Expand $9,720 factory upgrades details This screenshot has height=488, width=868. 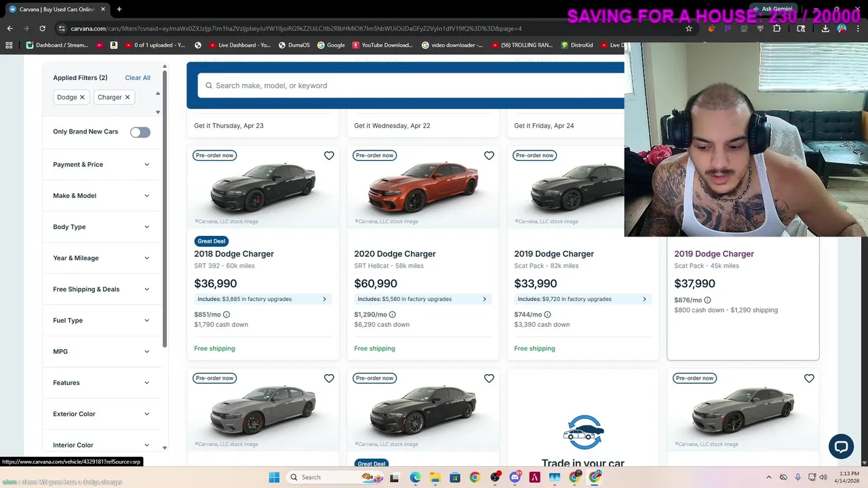583,299
